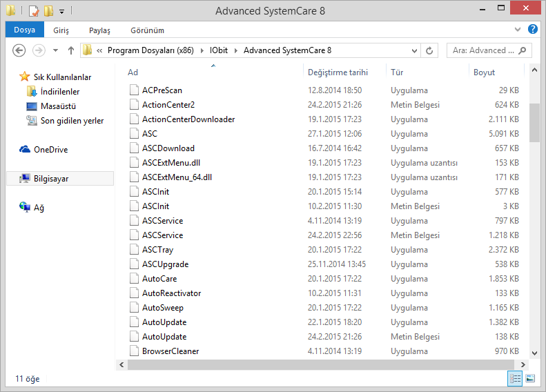Click New Folder icon in title bar
The image size is (546, 392).
(48, 11)
